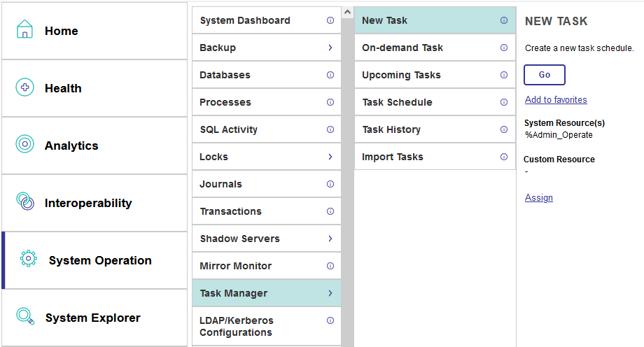Image resolution: width=644 pixels, height=347 pixels.
Task: Click the Add to favorites link
Action: pyautogui.click(x=556, y=100)
